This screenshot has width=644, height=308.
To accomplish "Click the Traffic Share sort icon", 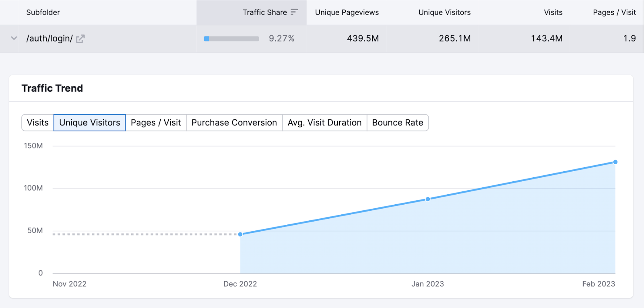I will point(294,12).
